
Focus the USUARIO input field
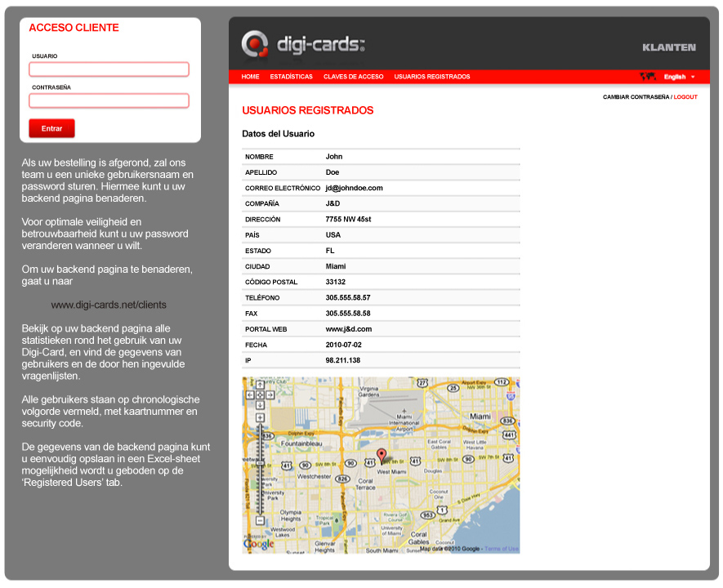click(109, 69)
